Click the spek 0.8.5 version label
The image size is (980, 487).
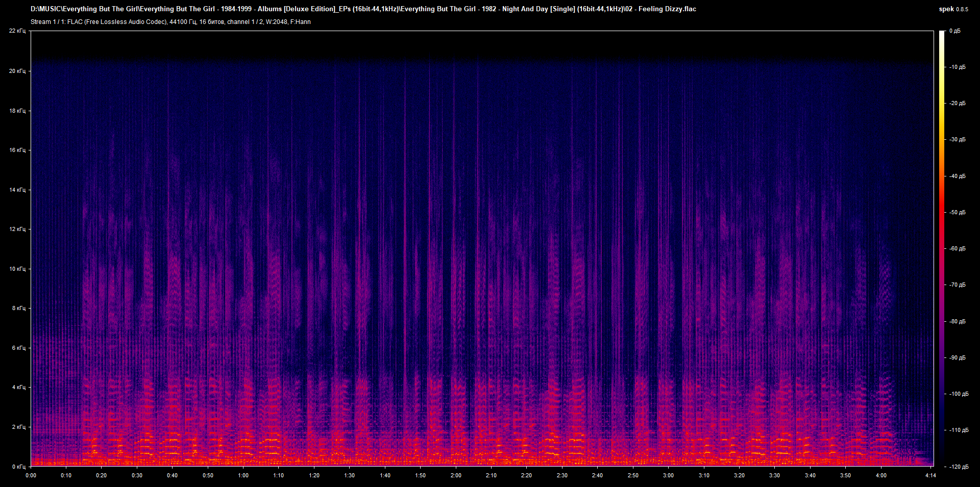tap(953, 9)
